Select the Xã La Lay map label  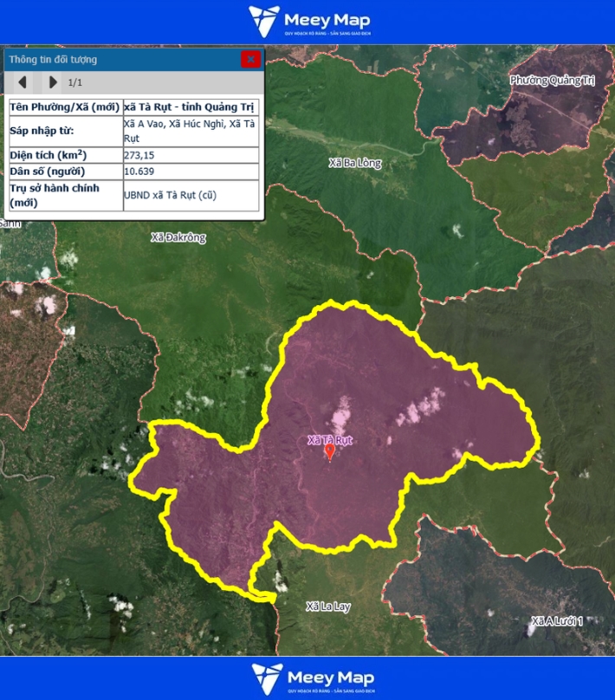328,606
